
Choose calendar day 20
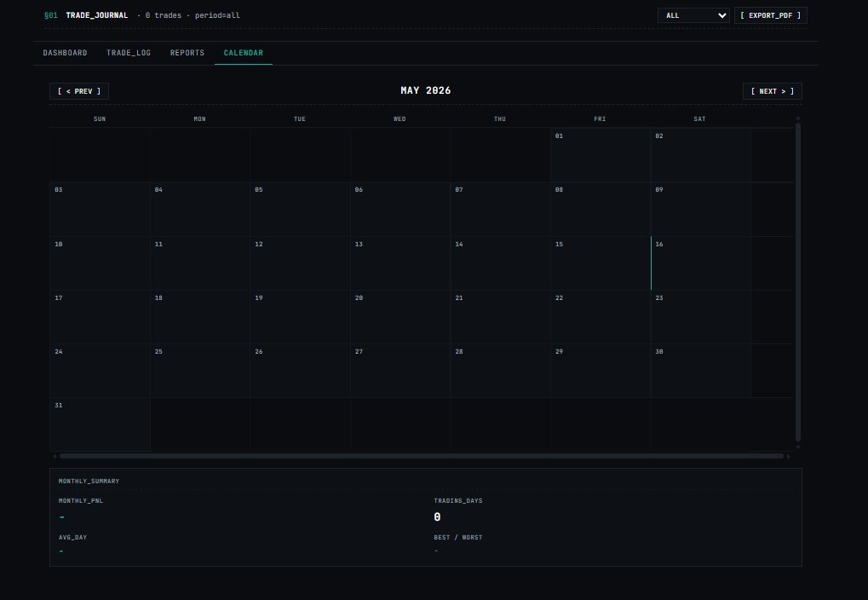[400, 317]
